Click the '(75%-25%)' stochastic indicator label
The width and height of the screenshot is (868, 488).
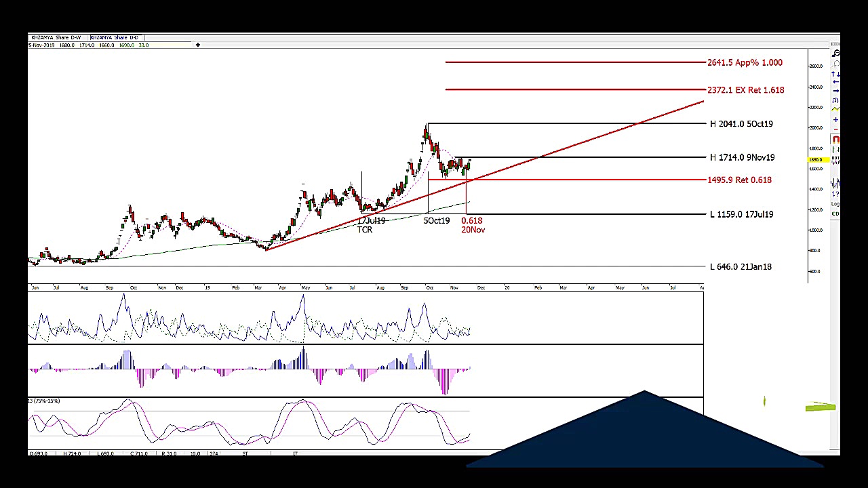pos(46,401)
